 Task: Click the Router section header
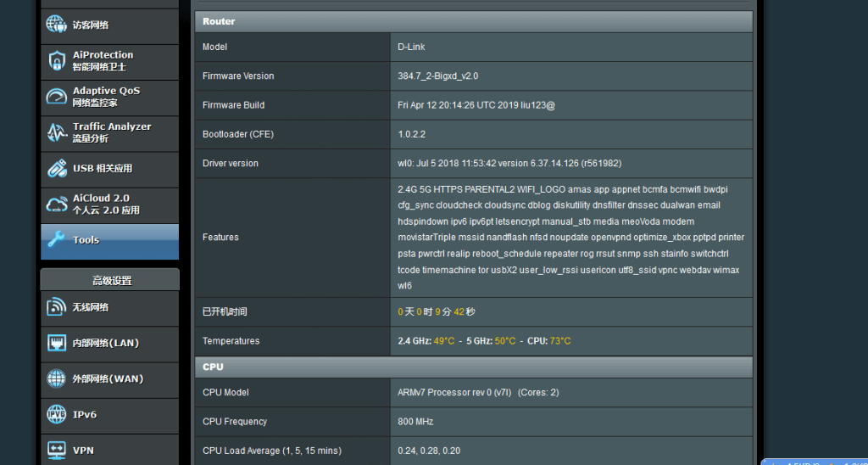tap(473, 21)
